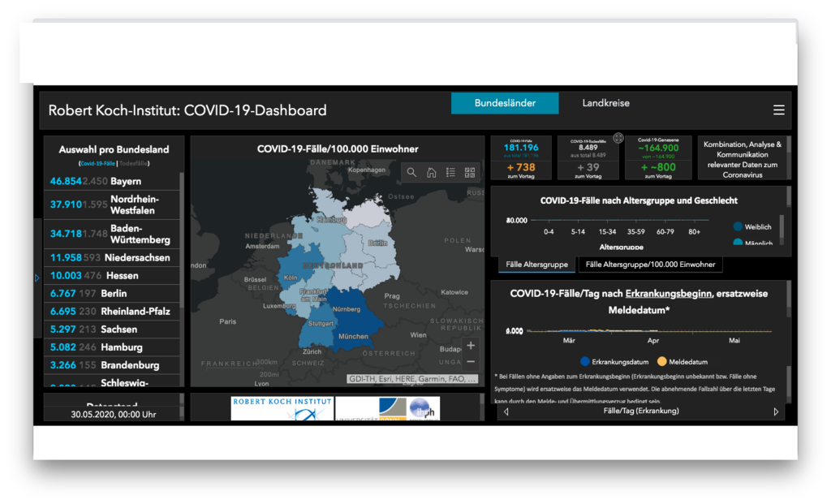The width and height of the screenshot is (831, 504).
Task: Switch to the Landkreise tab
Action: (605, 103)
